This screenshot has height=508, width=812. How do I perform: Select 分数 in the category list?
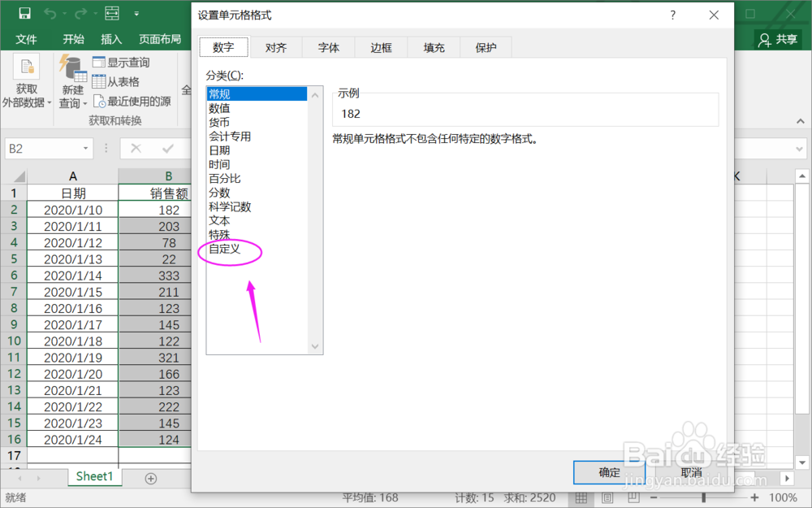tap(257, 193)
